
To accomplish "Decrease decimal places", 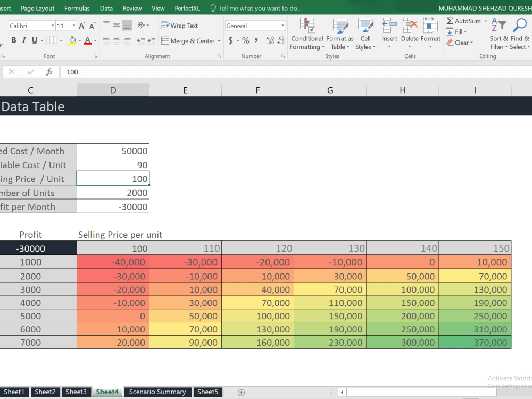I will [x=281, y=41].
